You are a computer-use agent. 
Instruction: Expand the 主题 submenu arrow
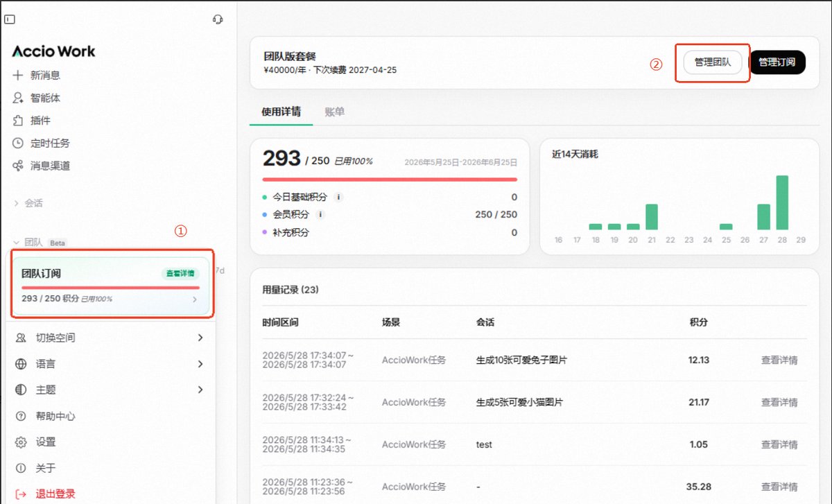tap(200, 390)
